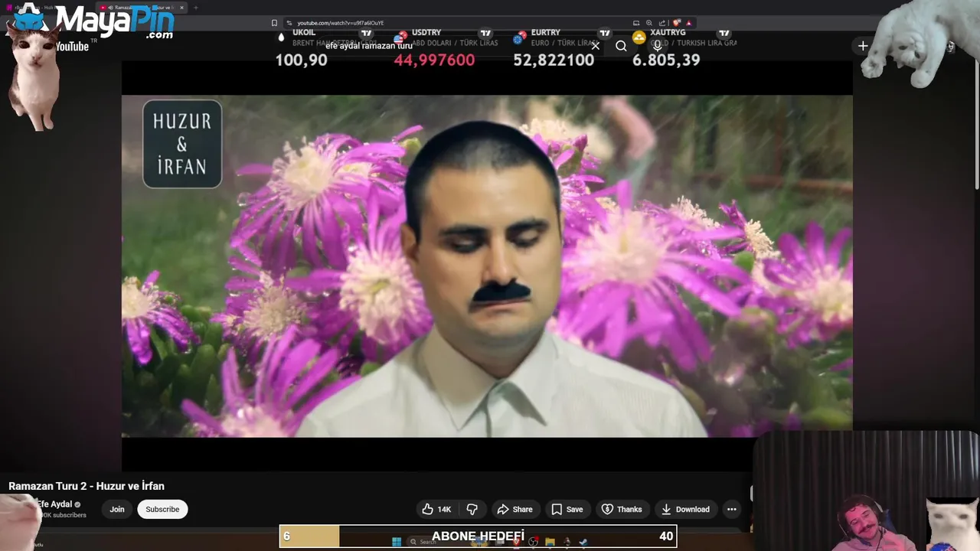Screen dimensions: 980x551
Task: Clear the search query with the X
Action: [596, 46]
